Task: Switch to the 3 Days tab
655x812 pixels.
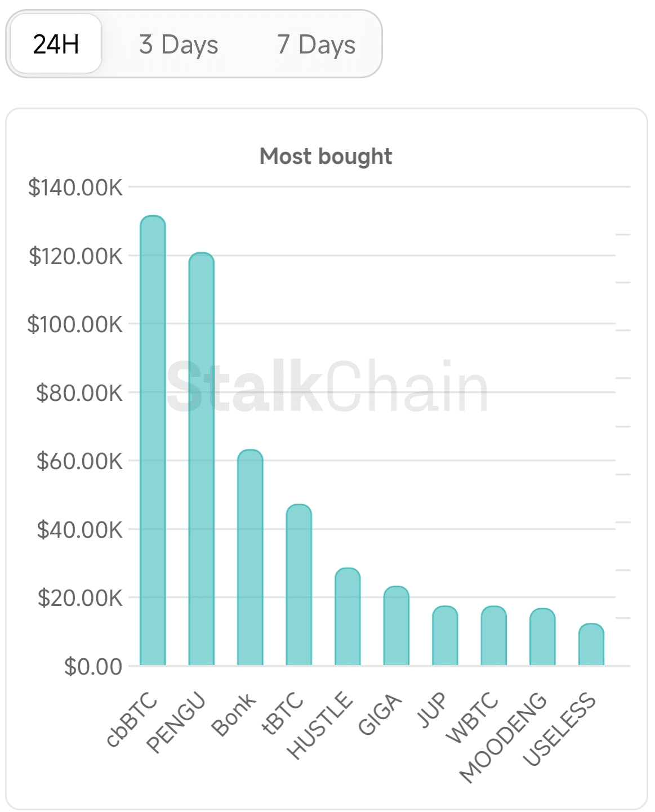Action: click(x=179, y=44)
